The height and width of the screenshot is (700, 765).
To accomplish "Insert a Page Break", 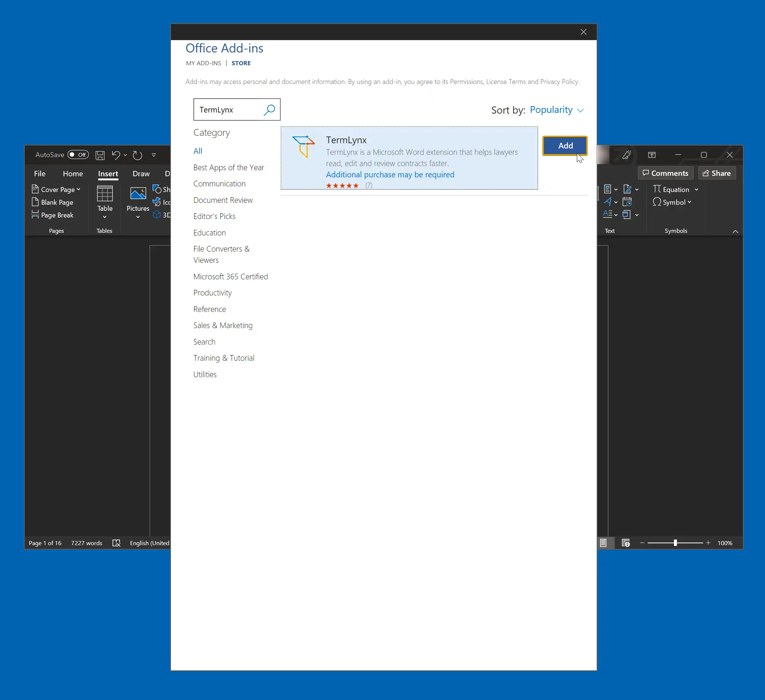I will [52, 215].
